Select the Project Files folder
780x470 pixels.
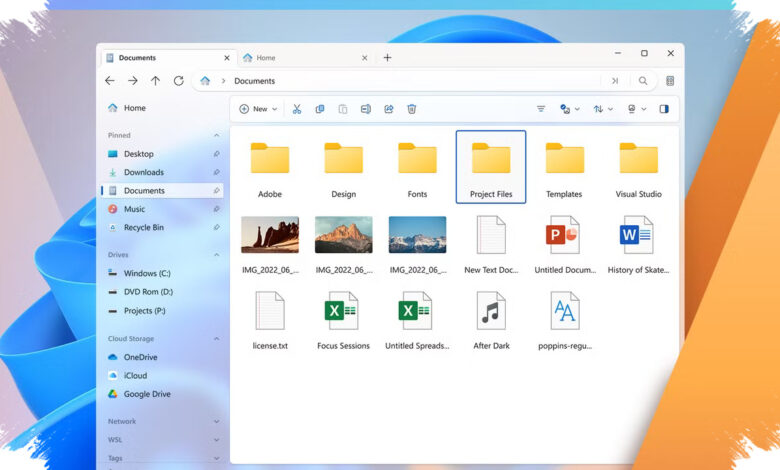click(491, 167)
